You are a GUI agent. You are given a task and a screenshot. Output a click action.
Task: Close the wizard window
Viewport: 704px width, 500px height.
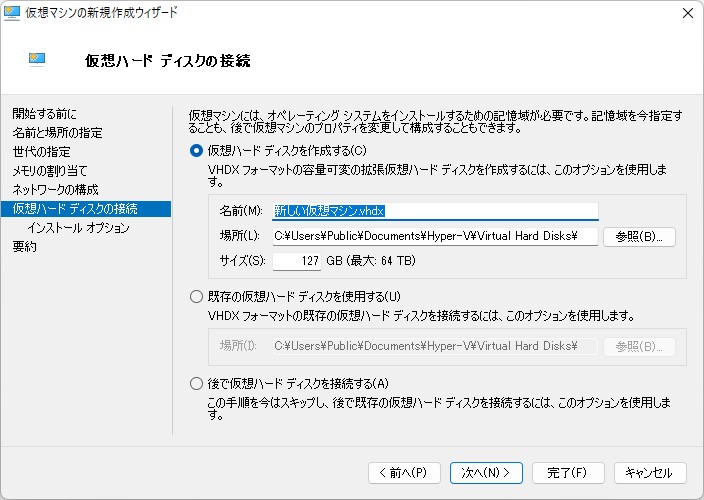pos(688,13)
